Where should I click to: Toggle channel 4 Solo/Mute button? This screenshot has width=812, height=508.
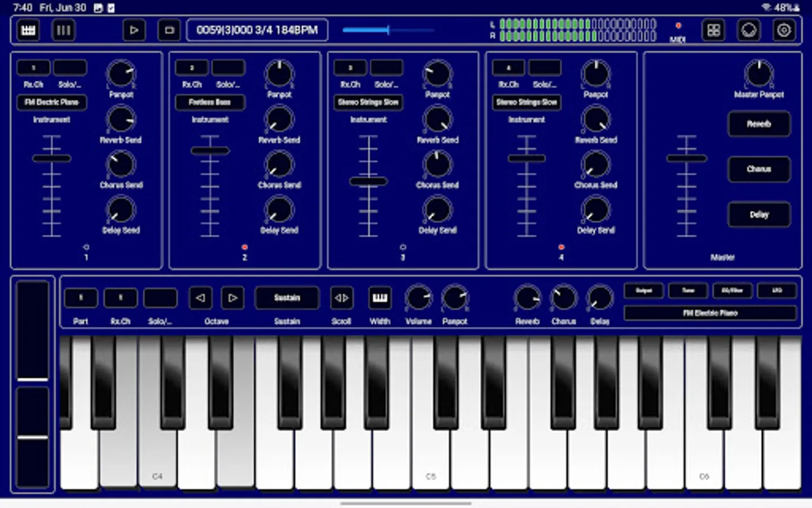pos(545,68)
